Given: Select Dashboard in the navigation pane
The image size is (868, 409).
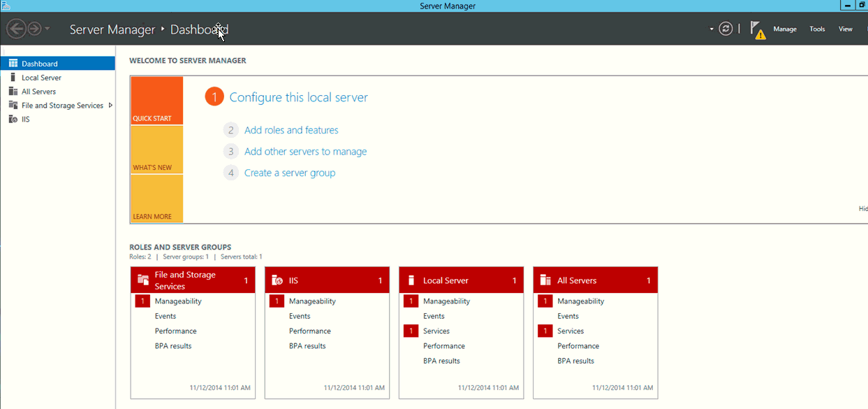Looking at the screenshot, I should click(58, 64).
